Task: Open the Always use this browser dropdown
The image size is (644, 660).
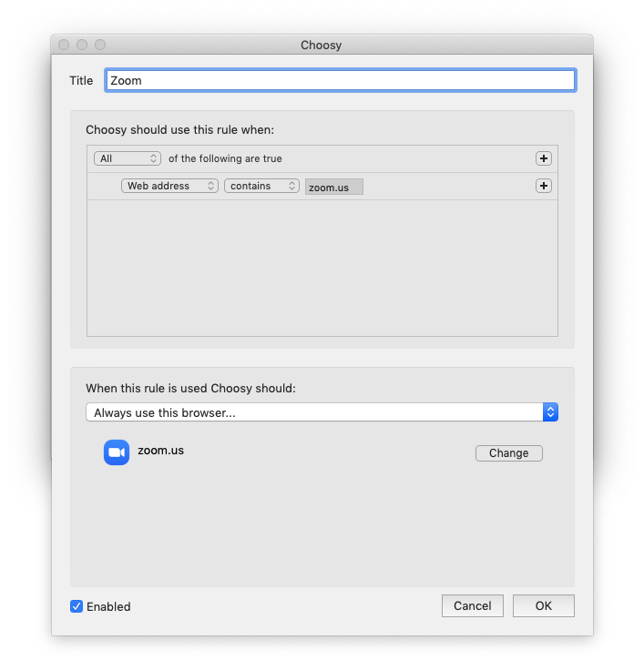Action: coord(322,412)
